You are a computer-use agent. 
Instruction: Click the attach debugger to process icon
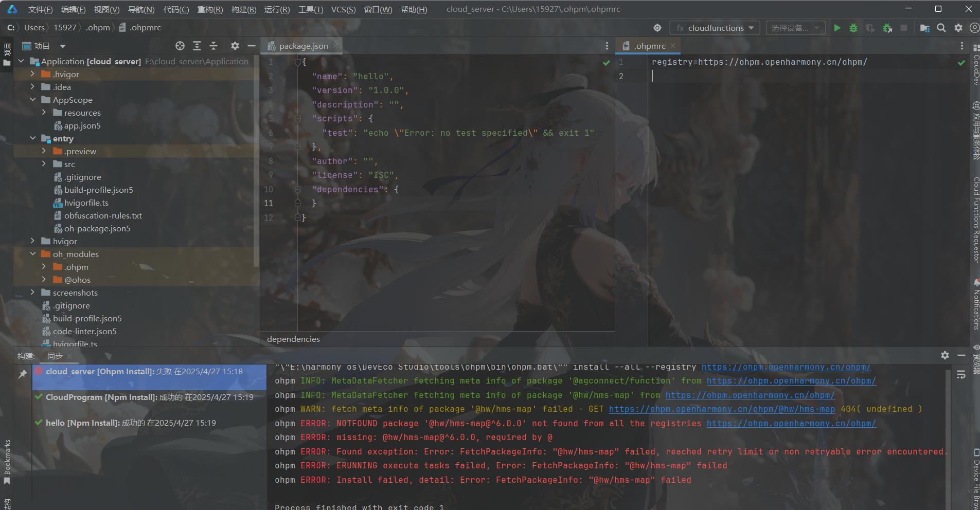(x=887, y=28)
